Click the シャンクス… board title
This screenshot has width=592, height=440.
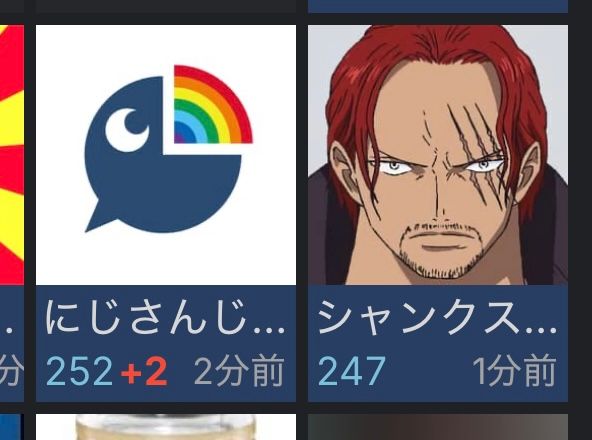(x=437, y=317)
